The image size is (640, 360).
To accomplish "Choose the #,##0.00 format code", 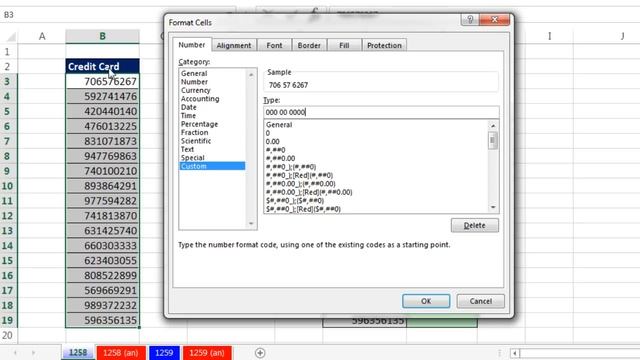I will 280,158.
